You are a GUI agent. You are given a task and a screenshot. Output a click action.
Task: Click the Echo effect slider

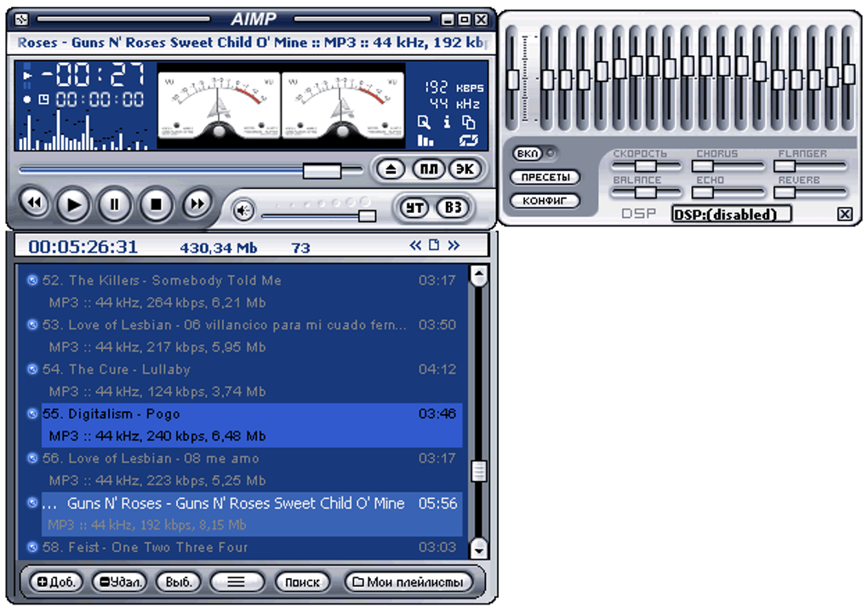[728, 192]
